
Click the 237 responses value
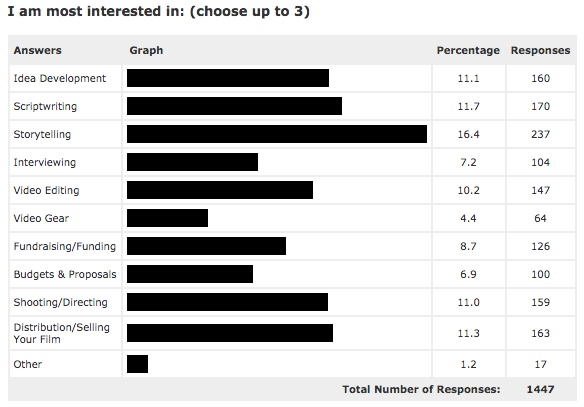click(540, 134)
